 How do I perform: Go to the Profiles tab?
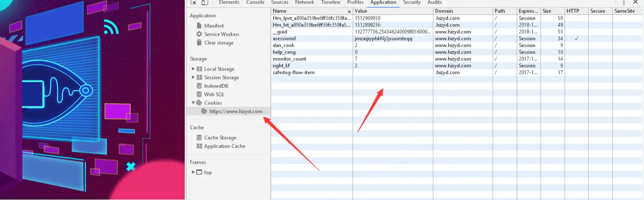coord(355,2)
